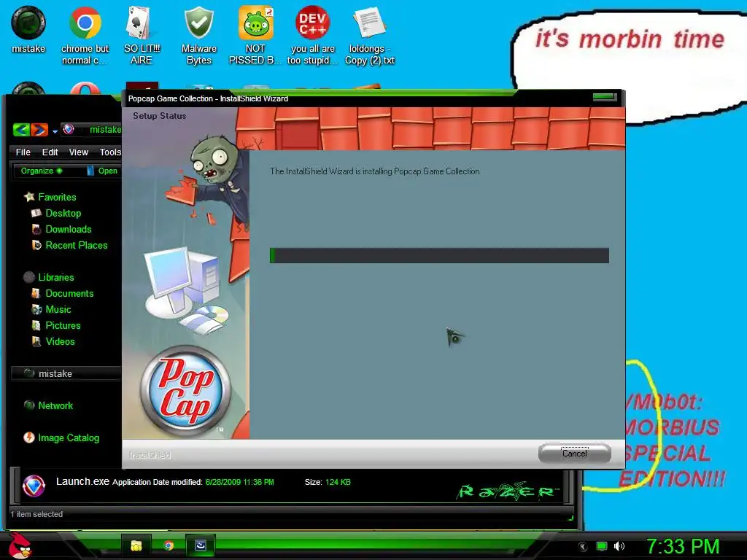Click the Launch.exe gem icon in details pane
This screenshot has width=747, height=560.
(34, 486)
